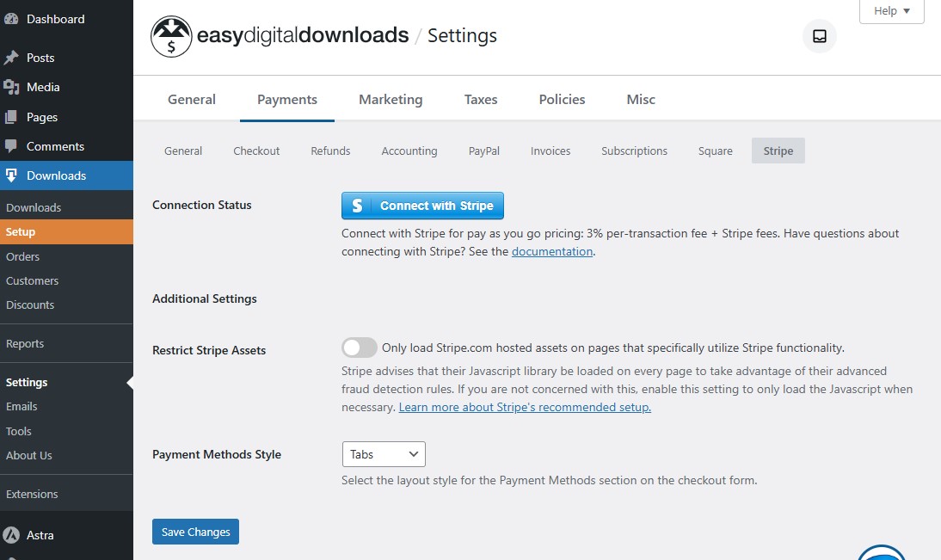The width and height of the screenshot is (941, 560).
Task: Switch to the Taxes tab
Action: pos(481,99)
